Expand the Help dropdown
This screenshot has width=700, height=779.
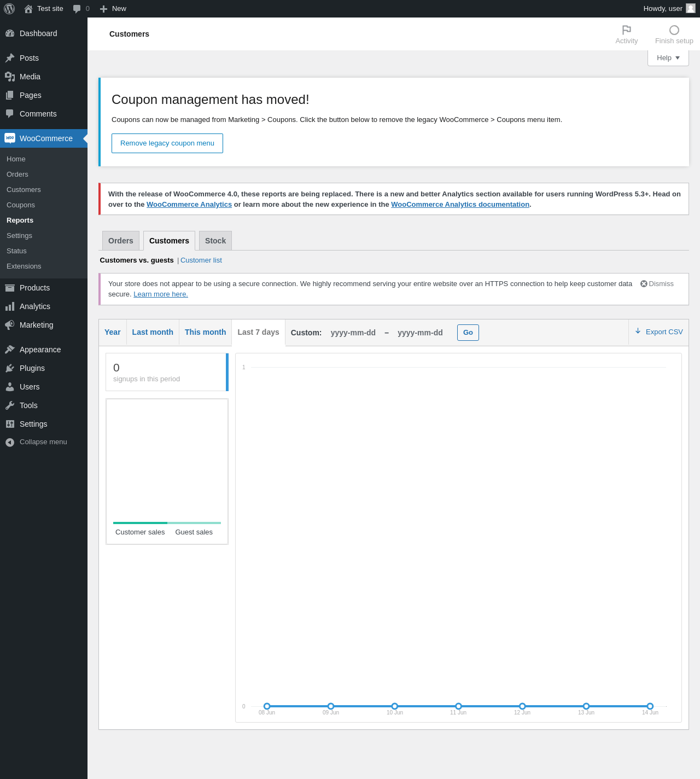(x=668, y=58)
